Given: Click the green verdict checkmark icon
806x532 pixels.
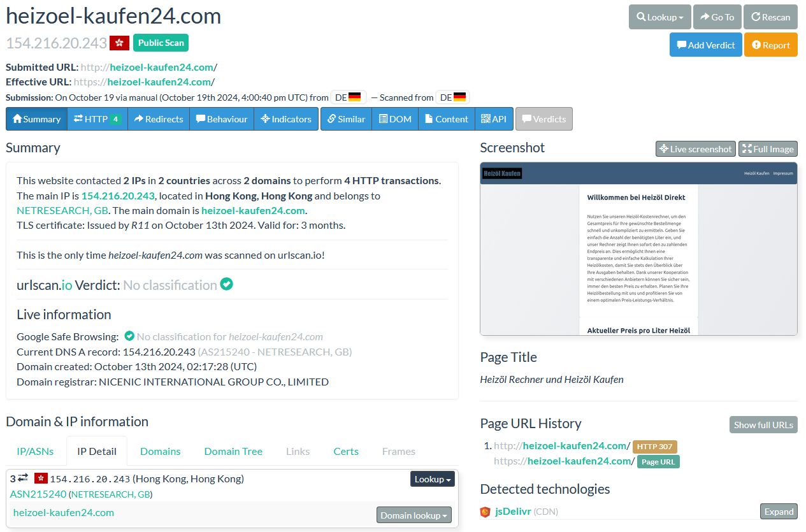Looking at the screenshot, I should [226, 284].
